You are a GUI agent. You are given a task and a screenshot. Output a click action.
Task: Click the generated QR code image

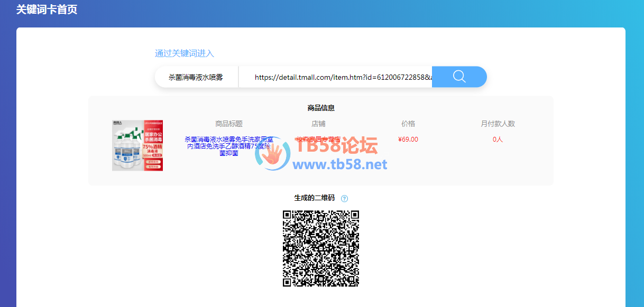(x=321, y=248)
